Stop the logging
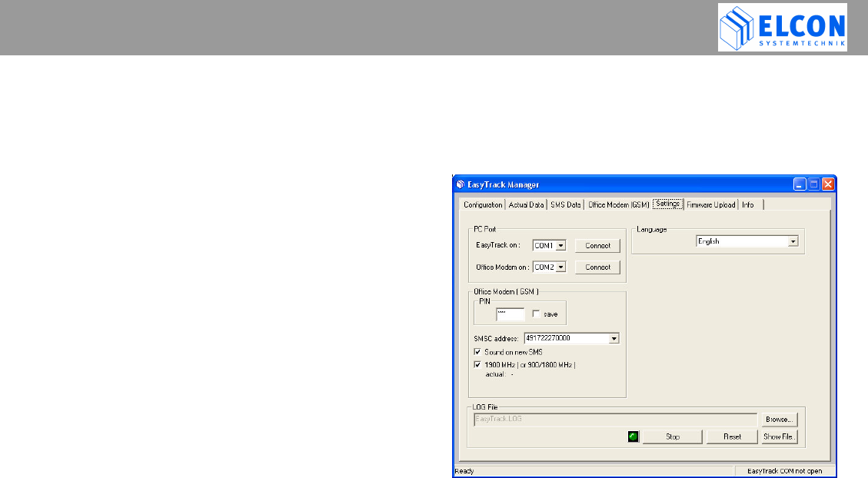 (x=673, y=437)
